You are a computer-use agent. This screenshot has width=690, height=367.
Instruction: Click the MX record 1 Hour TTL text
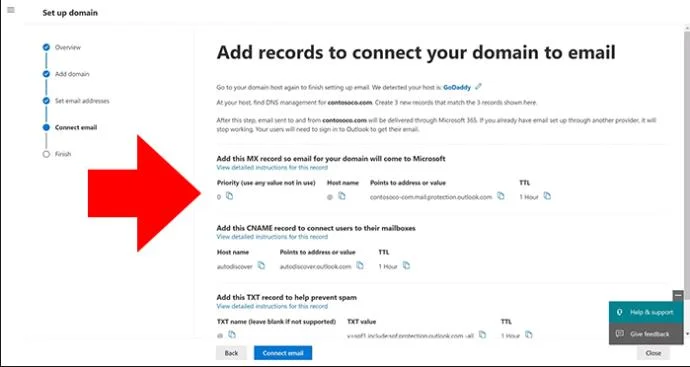tap(529, 197)
